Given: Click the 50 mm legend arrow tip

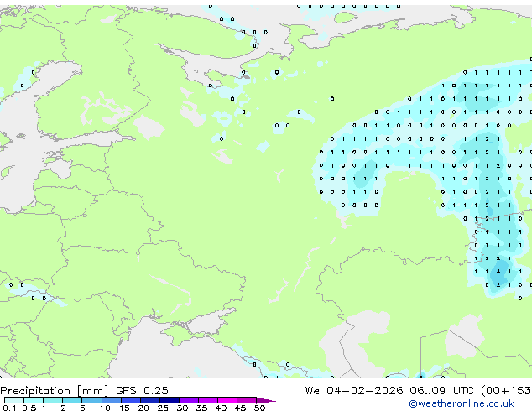Looking at the screenshot, I should tap(269, 400).
